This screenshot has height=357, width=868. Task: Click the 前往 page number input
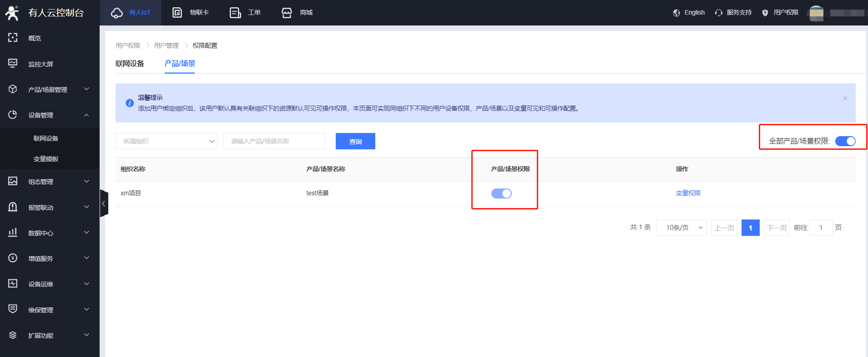coord(821,227)
